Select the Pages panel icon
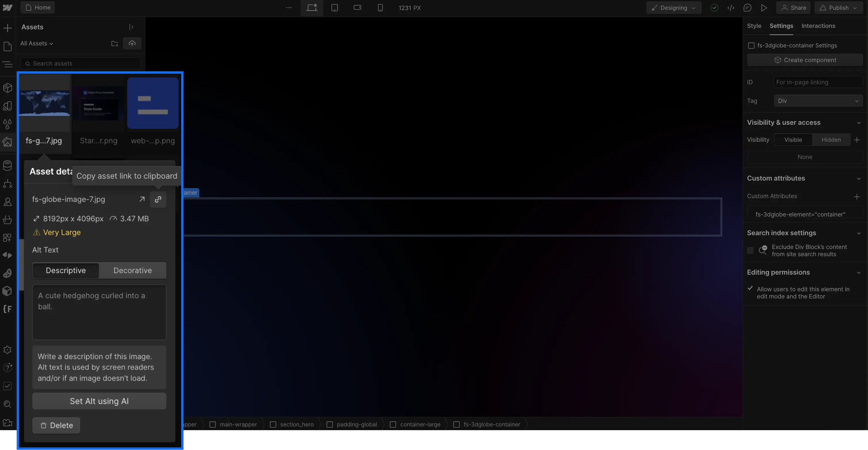This screenshot has height=450, width=868. coord(9,45)
